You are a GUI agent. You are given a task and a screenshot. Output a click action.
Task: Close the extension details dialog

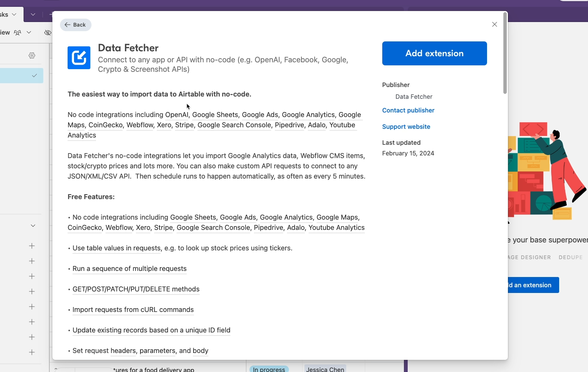(x=494, y=24)
